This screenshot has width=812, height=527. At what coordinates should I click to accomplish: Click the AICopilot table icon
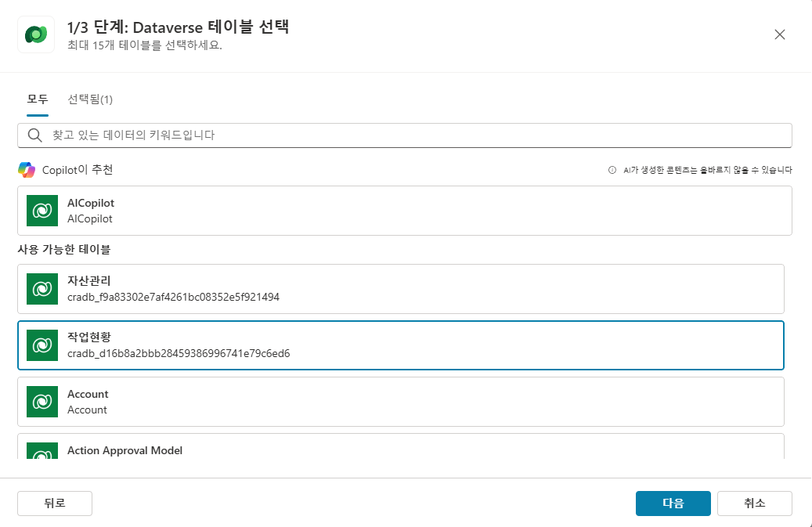(x=42, y=211)
